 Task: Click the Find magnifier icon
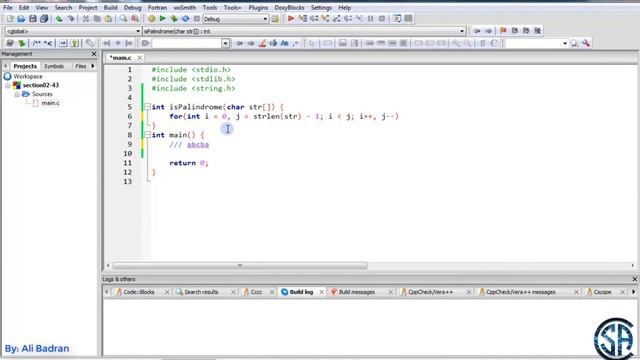pos(123,19)
